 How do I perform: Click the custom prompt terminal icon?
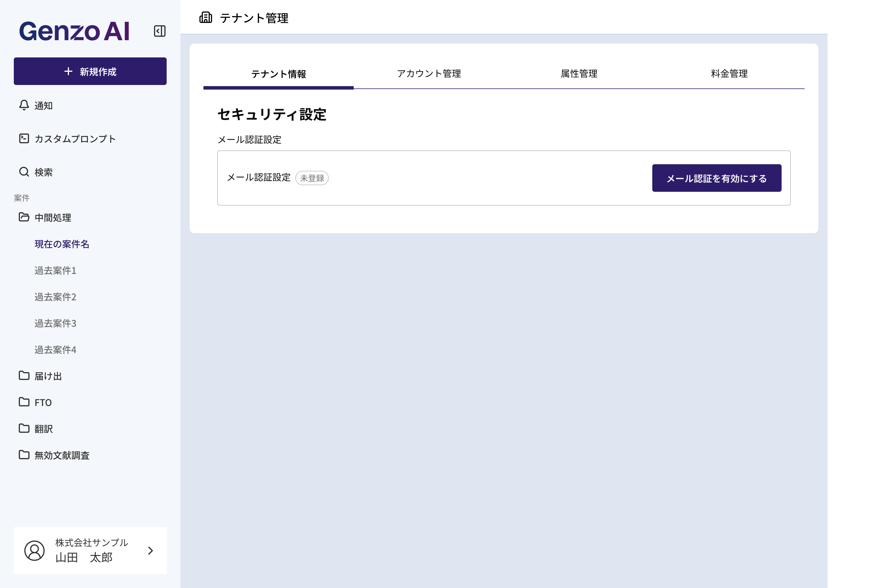tap(24, 138)
